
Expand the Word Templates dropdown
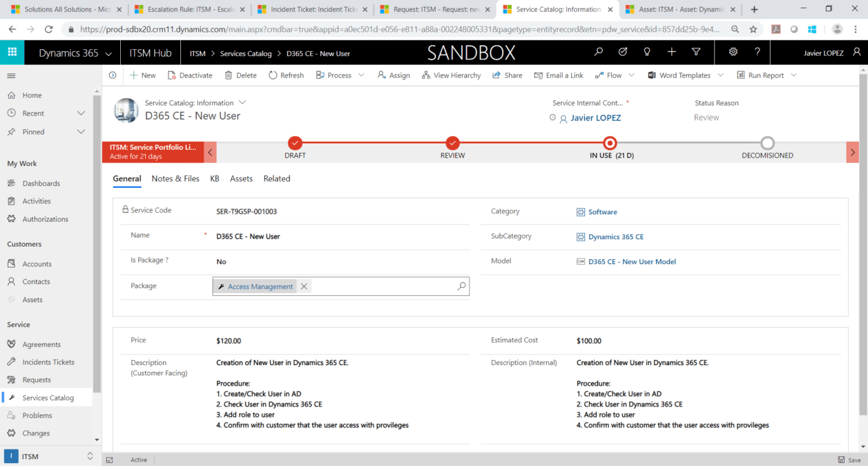(721, 75)
